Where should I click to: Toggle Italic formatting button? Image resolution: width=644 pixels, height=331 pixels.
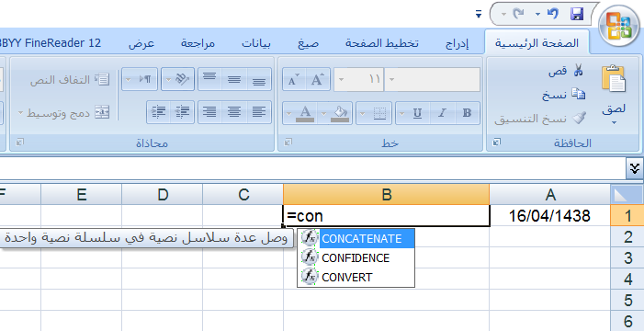click(x=442, y=113)
